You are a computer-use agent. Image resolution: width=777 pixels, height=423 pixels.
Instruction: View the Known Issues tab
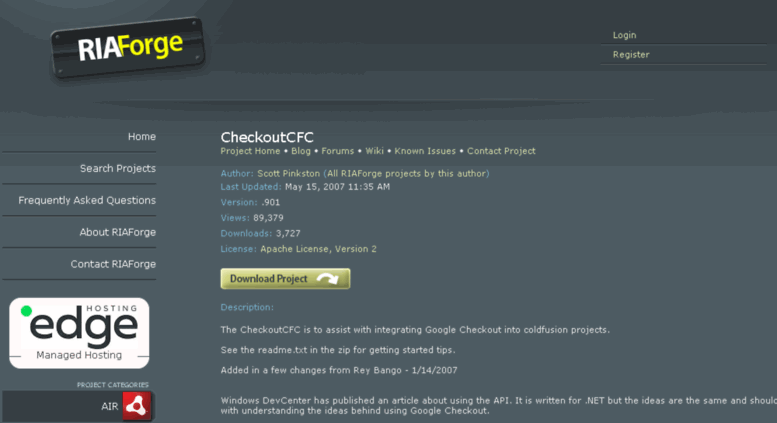tap(425, 151)
